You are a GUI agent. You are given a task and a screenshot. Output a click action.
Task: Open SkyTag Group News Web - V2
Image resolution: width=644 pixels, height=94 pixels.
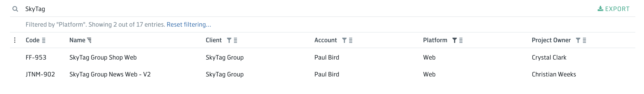coord(110,74)
